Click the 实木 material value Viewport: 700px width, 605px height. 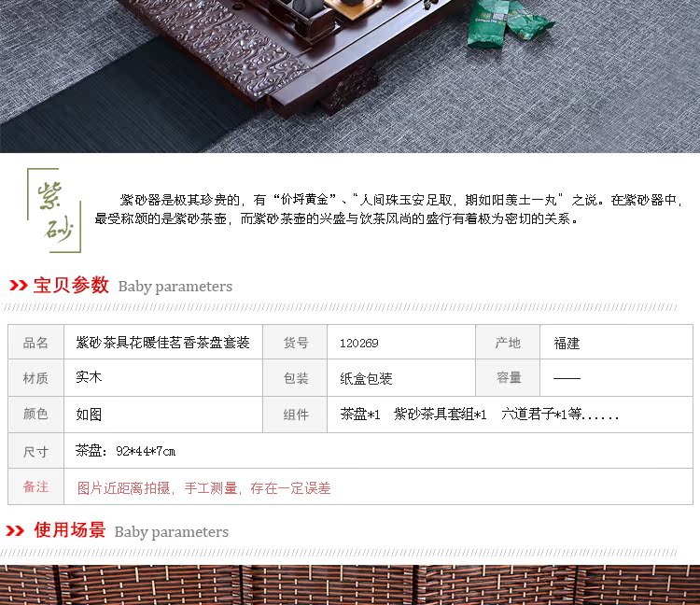(x=89, y=377)
